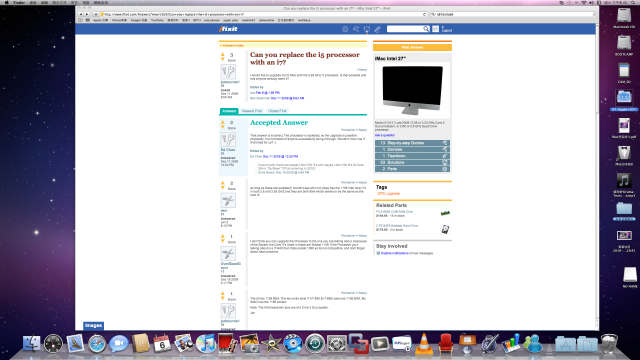This screenshot has width=640, height=360.
Task: Switch to Oldest First tab
Action: click(277, 111)
